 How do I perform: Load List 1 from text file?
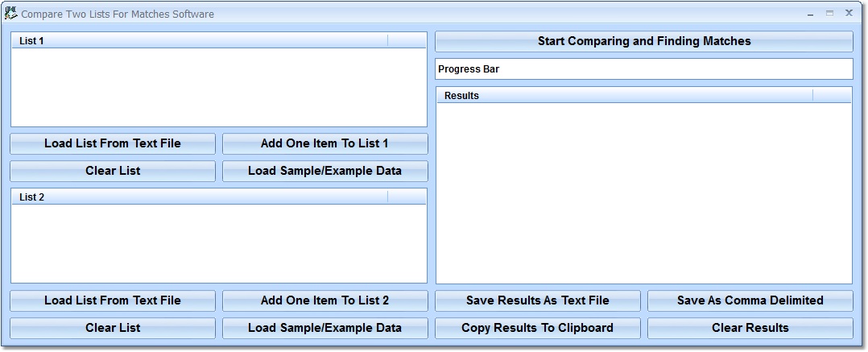(113, 143)
